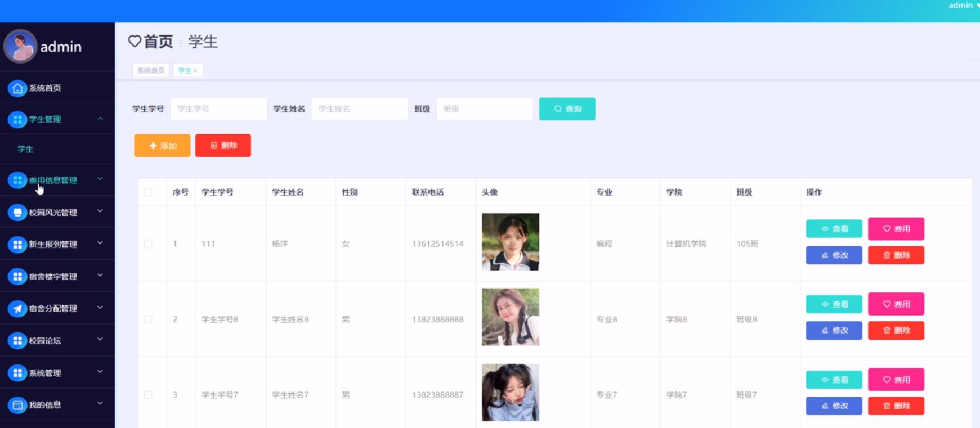Click the 费用信息管理 grid icon

pos(17,180)
